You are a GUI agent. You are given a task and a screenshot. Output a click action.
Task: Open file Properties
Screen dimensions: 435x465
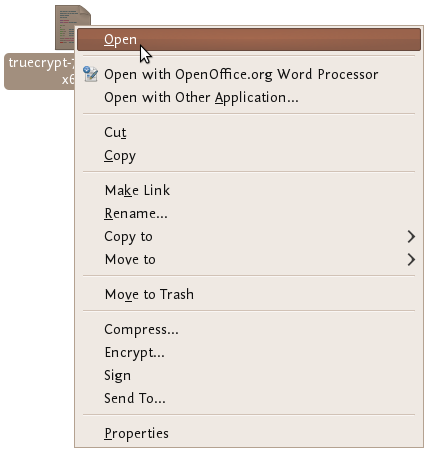click(249, 433)
